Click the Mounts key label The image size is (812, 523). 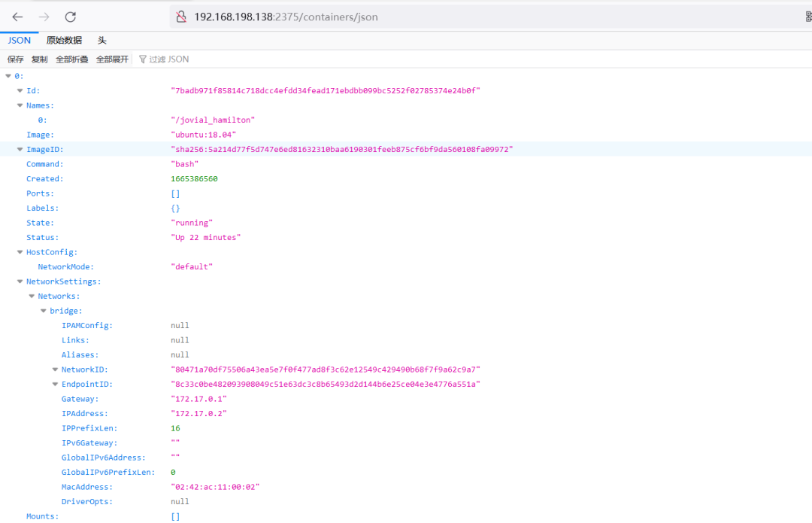coord(42,516)
